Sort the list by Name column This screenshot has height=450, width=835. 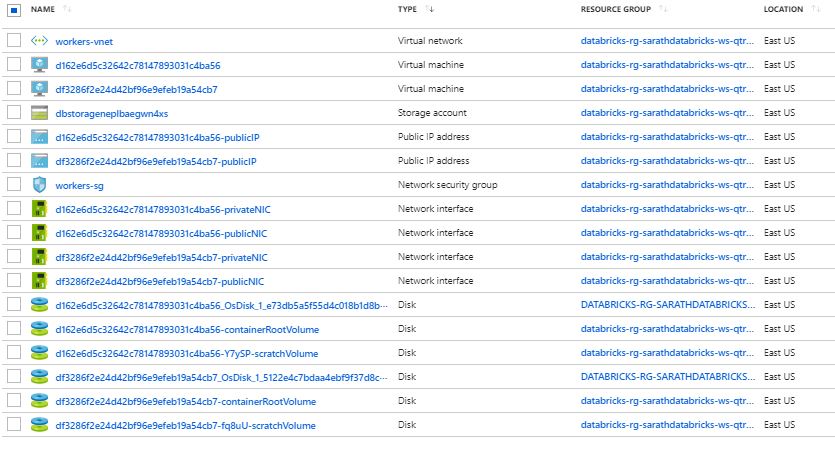tap(66, 10)
